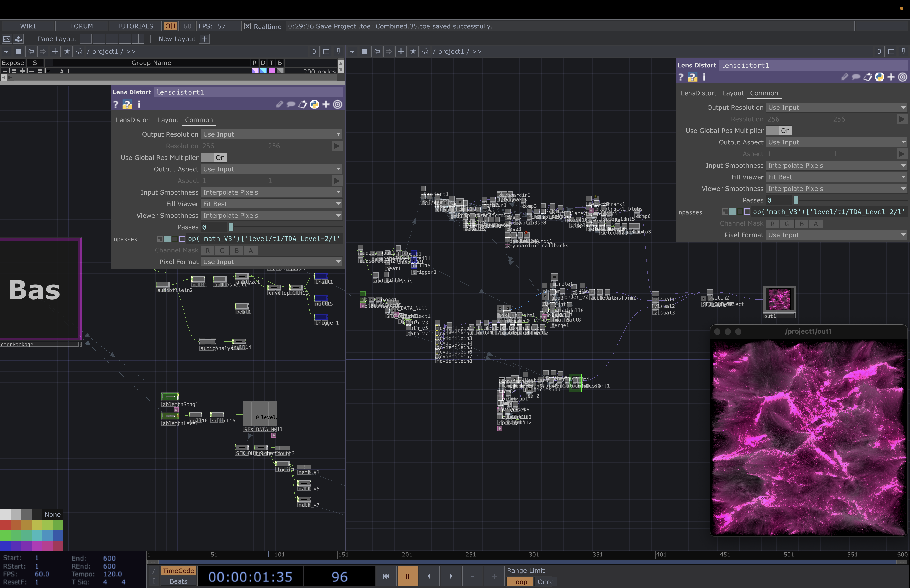Open the WIKI menu button
The image size is (910, 588).
tap(28, 26)
